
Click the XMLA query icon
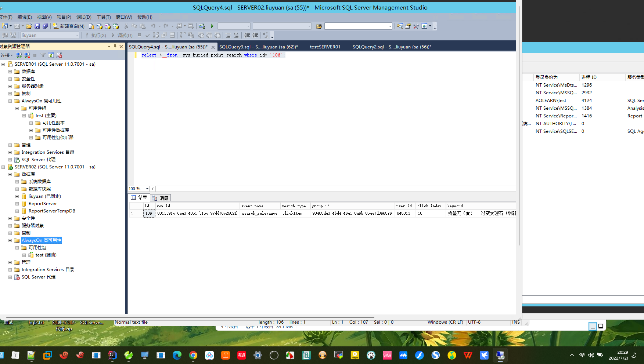[116, 26]
